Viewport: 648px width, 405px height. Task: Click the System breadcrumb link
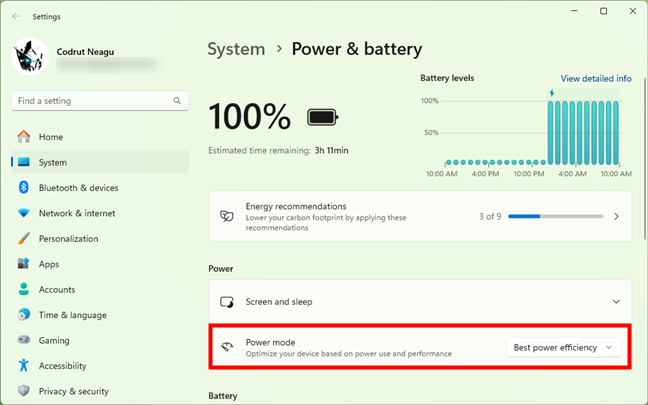236,49
